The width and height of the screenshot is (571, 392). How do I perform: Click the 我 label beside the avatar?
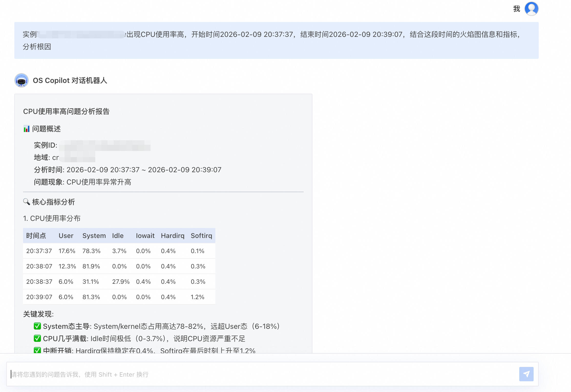pos(516,9)
